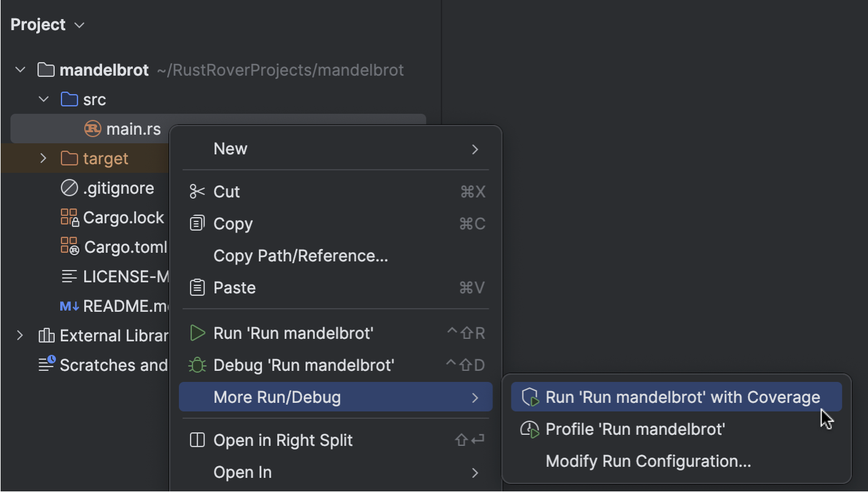Click the External Libraries icon
The width and height of the screenshot is (868, 492).
45,335
